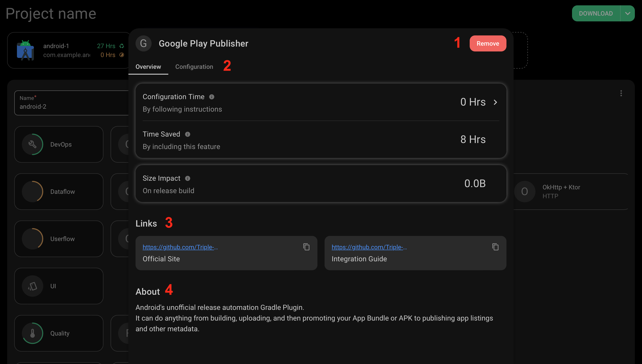Open the Quality category card
The width and height of the screenshot is (642, 364).
(59, 333)
